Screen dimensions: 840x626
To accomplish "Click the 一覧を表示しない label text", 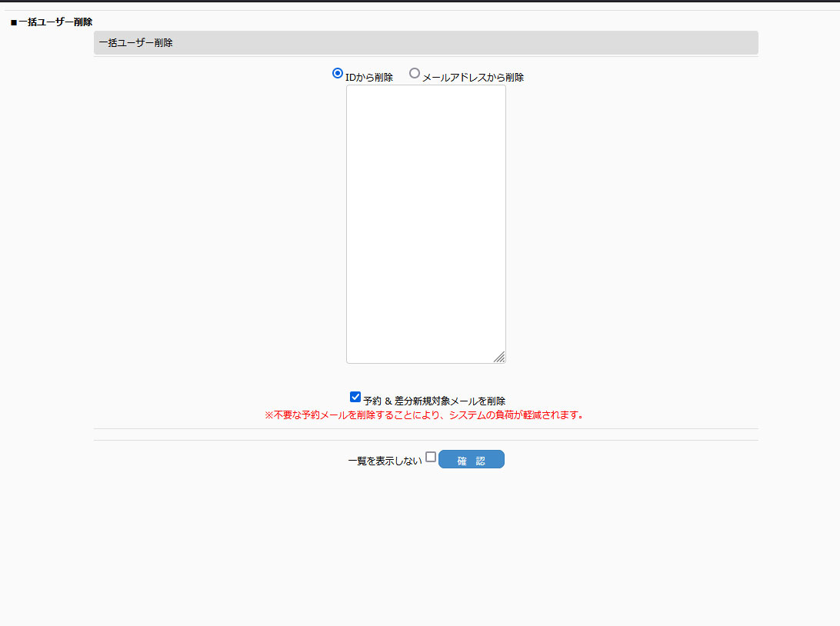I will pos(385,461).
